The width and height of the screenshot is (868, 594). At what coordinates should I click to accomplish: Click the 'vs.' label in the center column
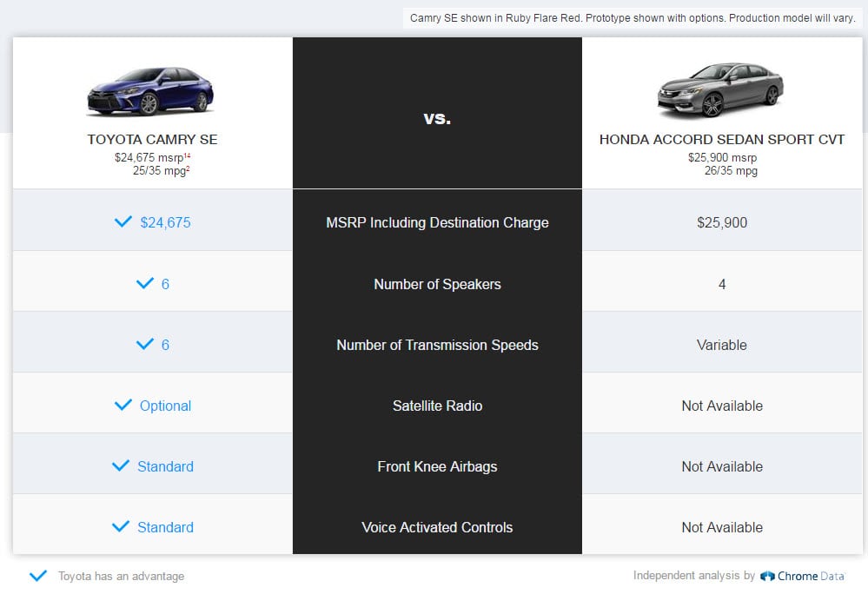pos(437,118)
